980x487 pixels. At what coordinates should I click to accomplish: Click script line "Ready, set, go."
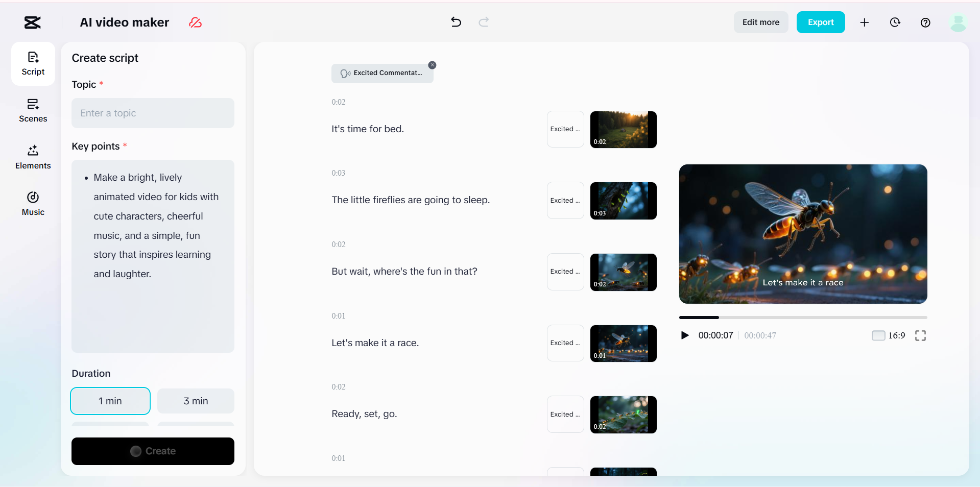point(364,414)
